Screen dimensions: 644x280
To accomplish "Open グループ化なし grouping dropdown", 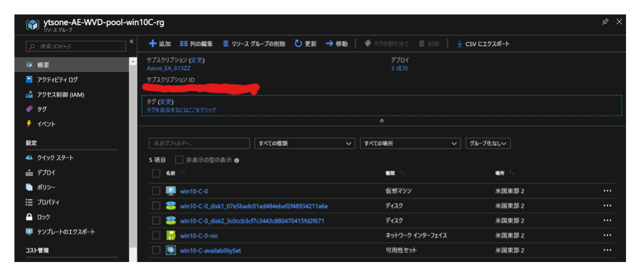I will pos(488,143).
